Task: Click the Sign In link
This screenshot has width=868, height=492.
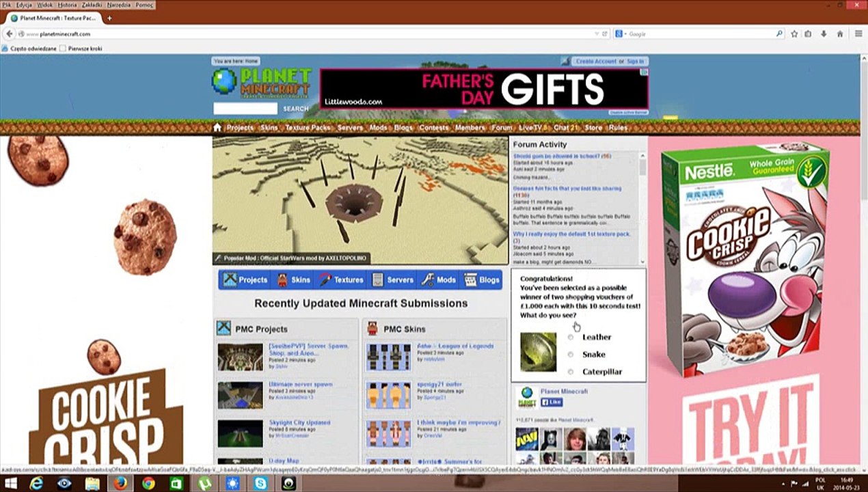Action: 635,61
